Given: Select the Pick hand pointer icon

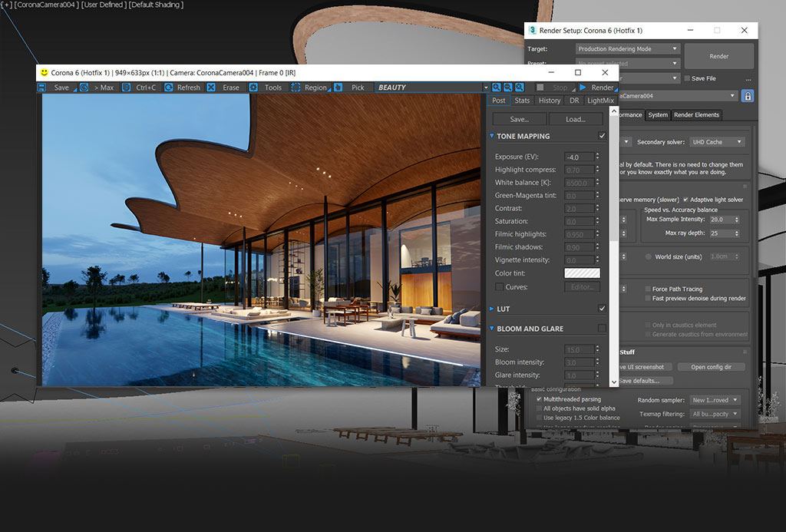Looking at the screenshot, I should point(339,88).
